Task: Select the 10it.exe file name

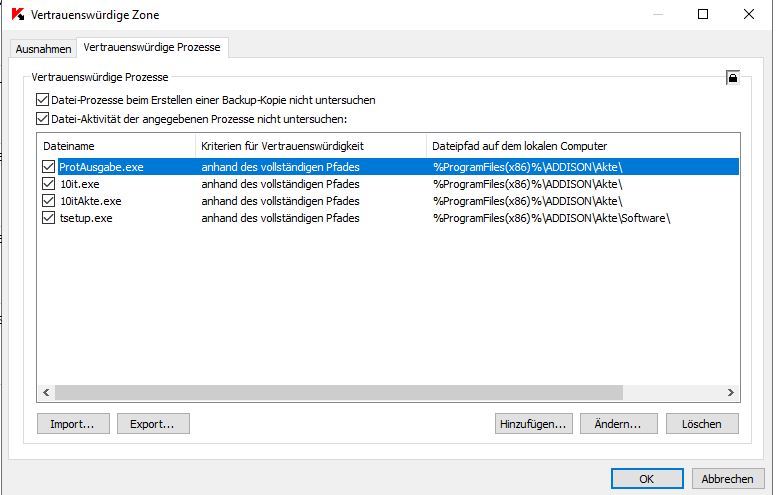Action: tap(80, 184)
